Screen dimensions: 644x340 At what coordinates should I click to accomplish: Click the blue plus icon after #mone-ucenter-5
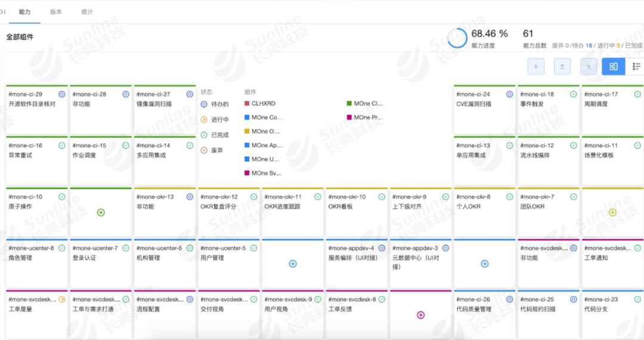point(293,264)
